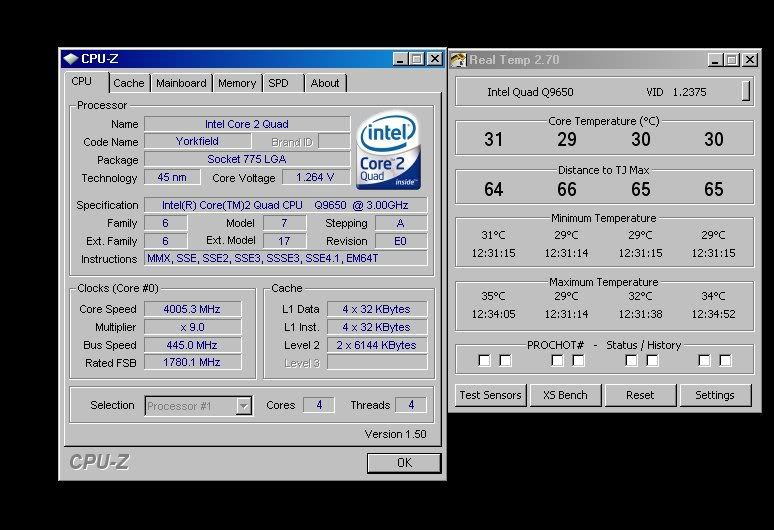The image size is (774, 530).
Task: Click the VID value 1.2375
Action: tap(689, 92)
